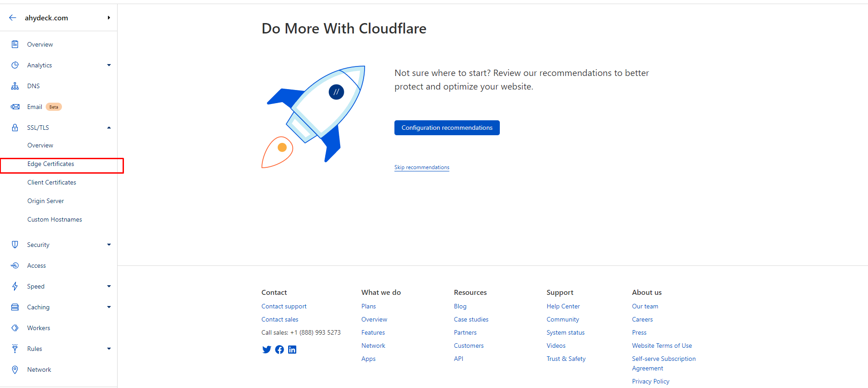Follow the Contact sales link
This screenshot has width=868, height=388.
pyautogui.click(x=280, y=319)
